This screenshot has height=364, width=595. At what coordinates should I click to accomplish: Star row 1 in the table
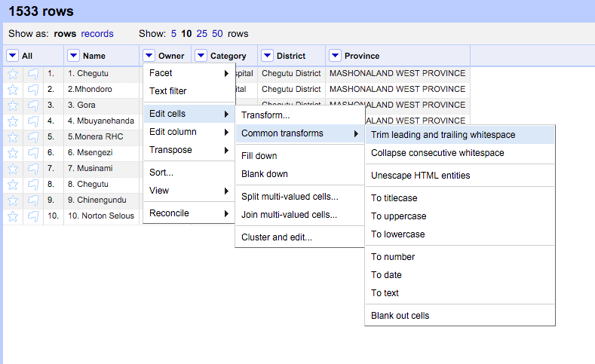[13, 74]
